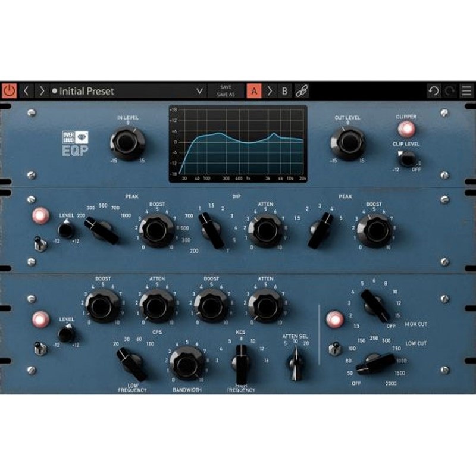Flip the bottom section left toggle switch
This screenshot has width=476, height=476.
coord(40,349)
